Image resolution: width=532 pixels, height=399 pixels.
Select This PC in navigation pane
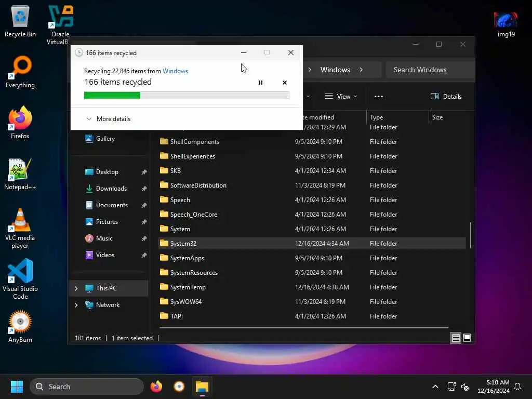point(109,288)
